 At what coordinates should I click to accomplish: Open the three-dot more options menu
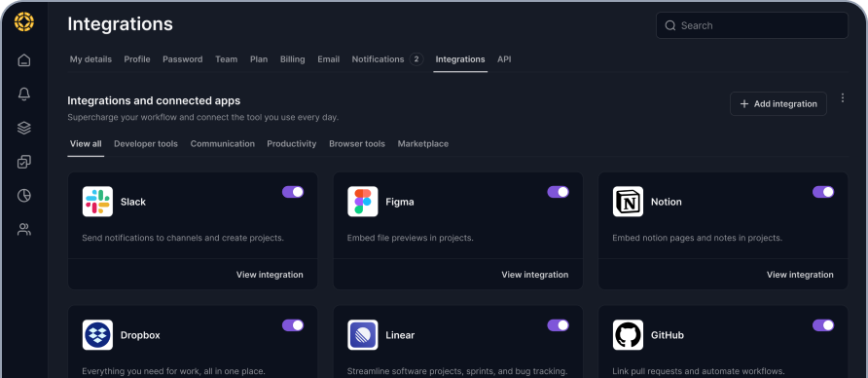(843, 98)
